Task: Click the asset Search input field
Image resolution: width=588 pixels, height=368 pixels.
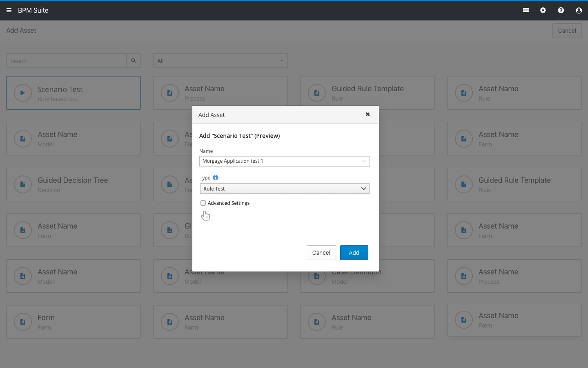Action: pos(66,61)
